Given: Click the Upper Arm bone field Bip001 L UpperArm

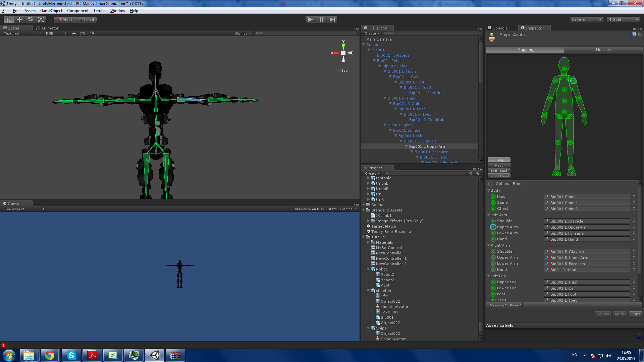Looking at the screenshot, I should (587, 227).
